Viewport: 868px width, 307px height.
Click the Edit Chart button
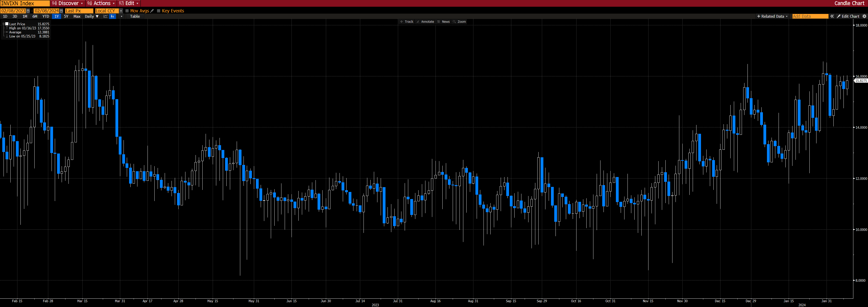(848, 16)
